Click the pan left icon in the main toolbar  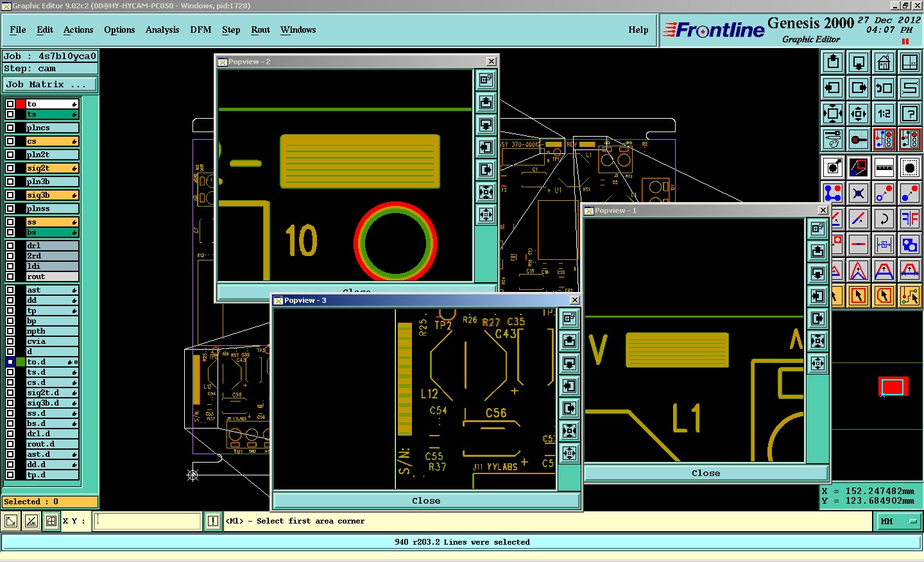point(833,88)
